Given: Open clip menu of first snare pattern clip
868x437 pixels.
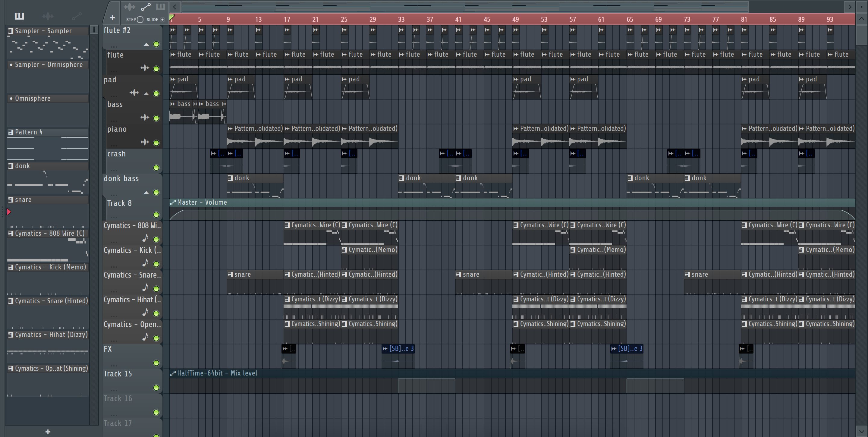Looking at the screenshot, I should [230, 275].
